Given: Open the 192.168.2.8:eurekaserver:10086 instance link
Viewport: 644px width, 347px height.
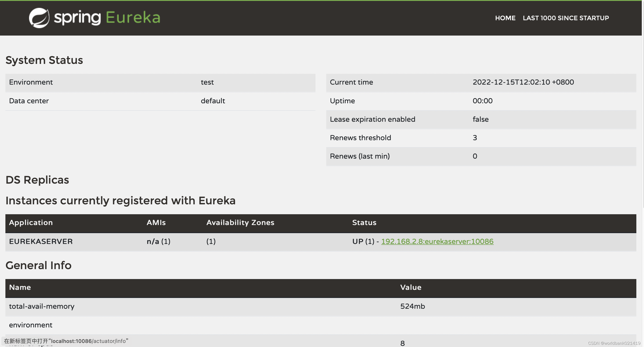Looking at the screenshot, I should (x=437, y=241).
